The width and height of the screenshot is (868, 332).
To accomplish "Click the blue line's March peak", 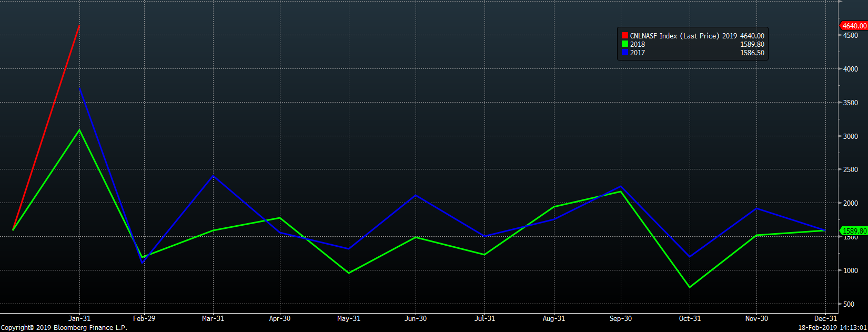I will (213, 176).
